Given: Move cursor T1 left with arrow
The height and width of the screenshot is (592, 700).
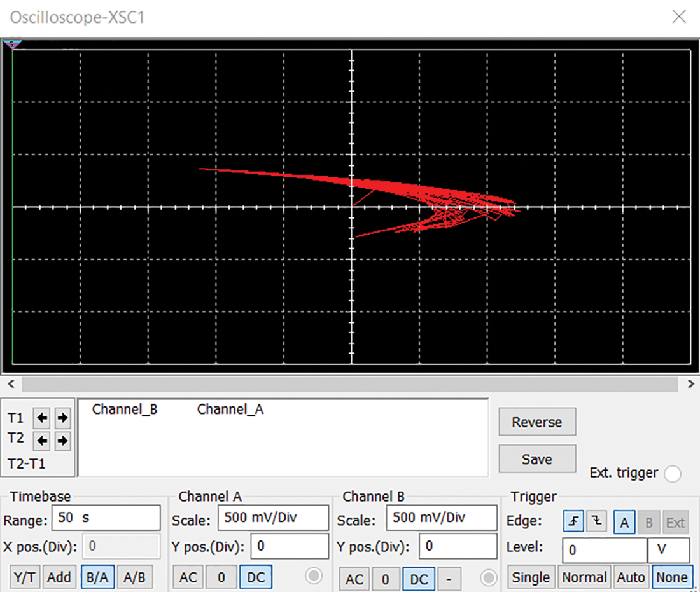Looking at the screenshot, I should point(42,418).
